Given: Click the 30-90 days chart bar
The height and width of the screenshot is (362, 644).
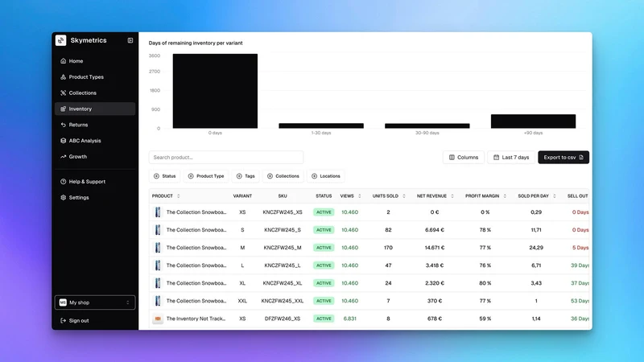Looking at the screenshot, I should [x=427, y=126].
